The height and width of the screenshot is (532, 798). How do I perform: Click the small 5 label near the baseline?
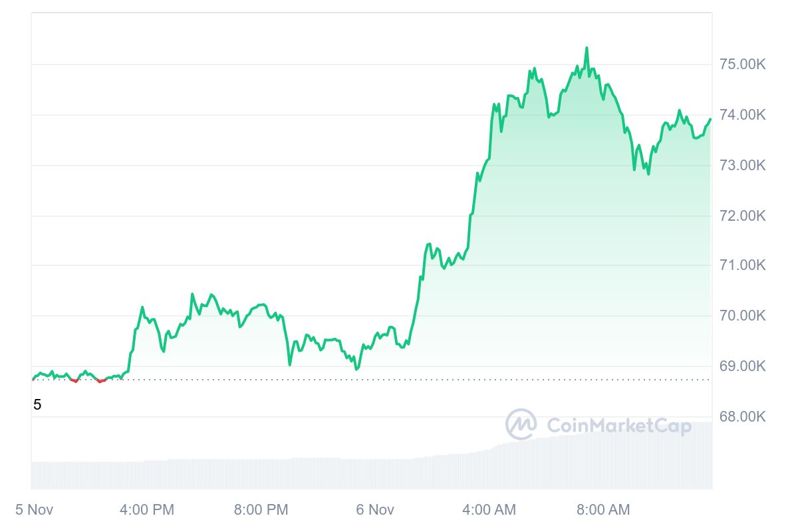coord(37,404)
